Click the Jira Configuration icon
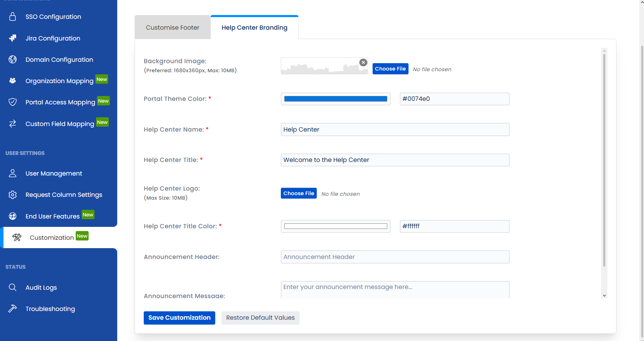This screenshot has height=341, width=644. point(13,38)
